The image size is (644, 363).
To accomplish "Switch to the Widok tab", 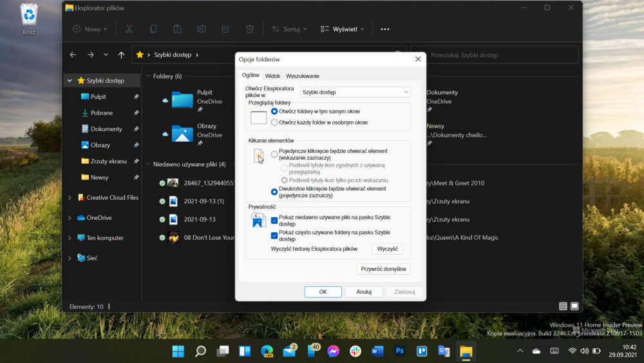I will [272, 76].
